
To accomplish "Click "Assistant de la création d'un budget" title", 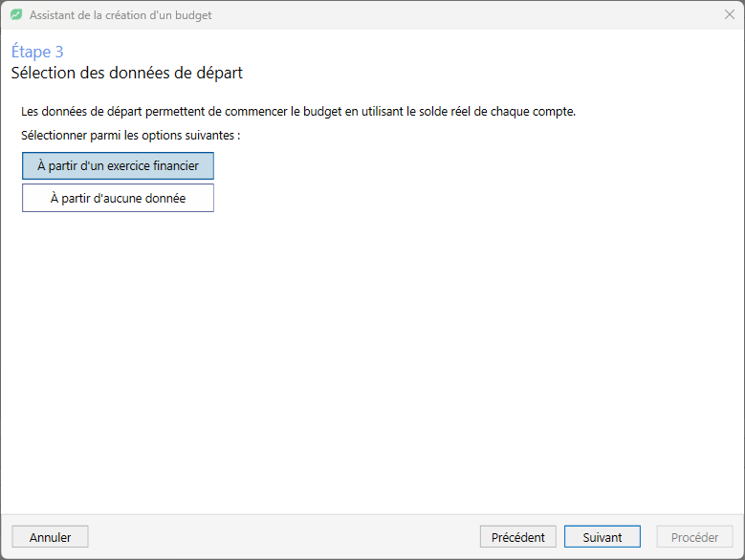I will coord(121,15).
